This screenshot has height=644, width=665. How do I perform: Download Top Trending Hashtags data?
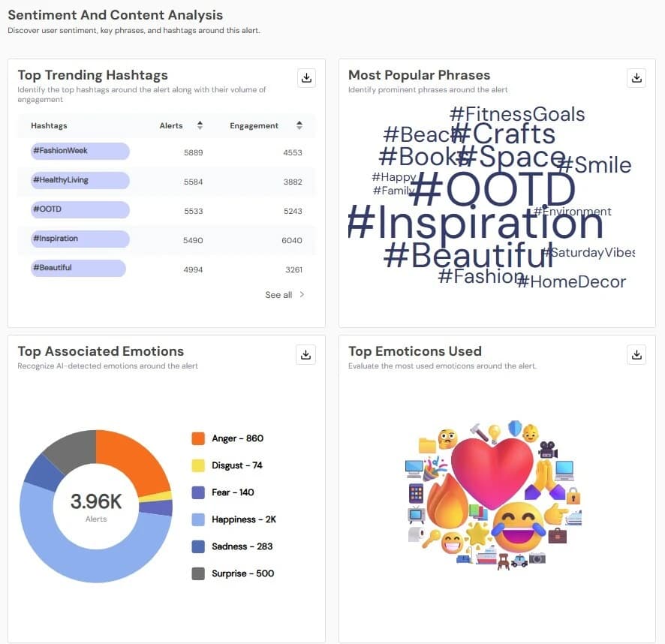coord(305,77)
